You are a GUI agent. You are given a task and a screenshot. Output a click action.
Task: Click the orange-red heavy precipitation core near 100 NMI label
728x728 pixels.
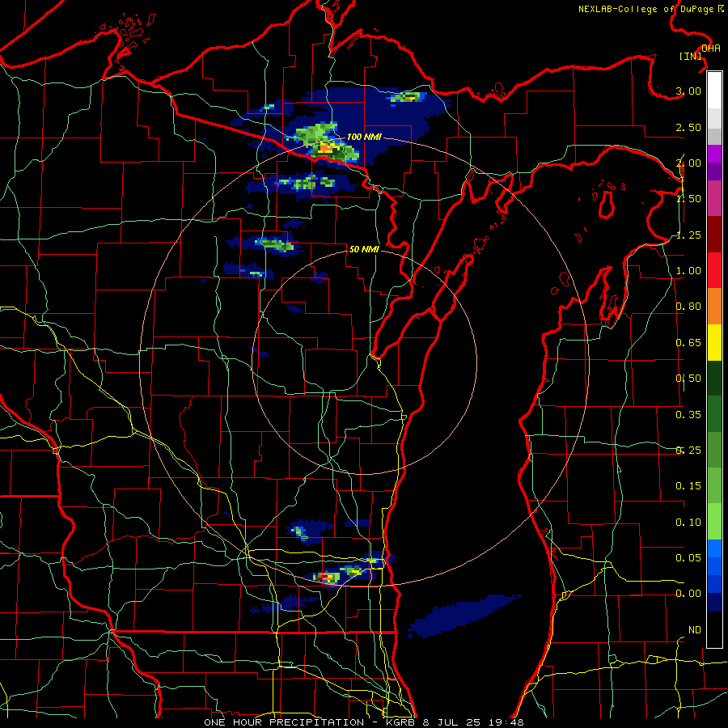tap(327, 148)
